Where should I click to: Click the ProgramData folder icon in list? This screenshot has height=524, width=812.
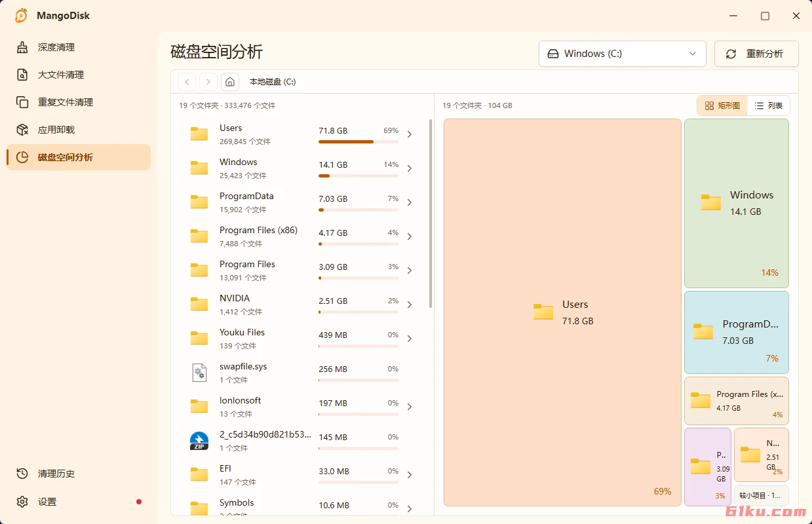tap(199, 202)
